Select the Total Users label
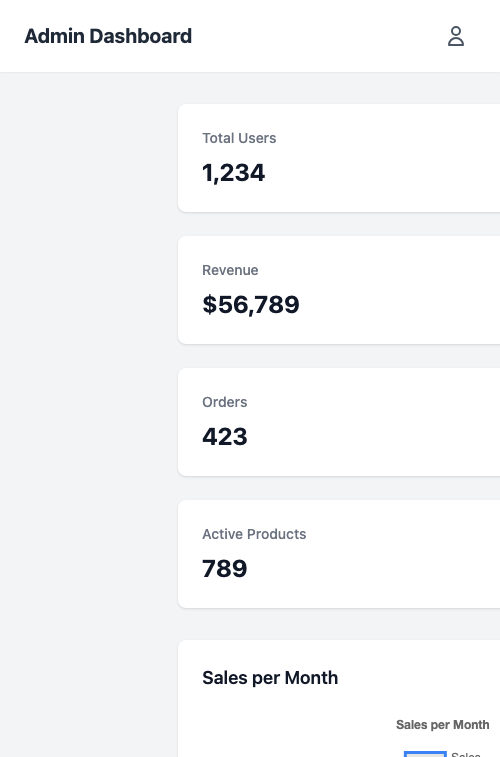The width and height of the screenshot is (500, 757). click(239, 138)
